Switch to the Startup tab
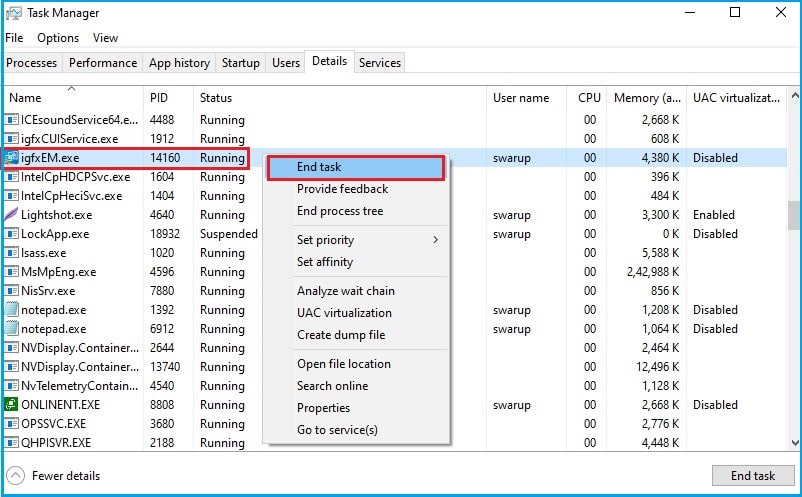The width and height of the screenshot is (802, 497). tap(240, 63)
